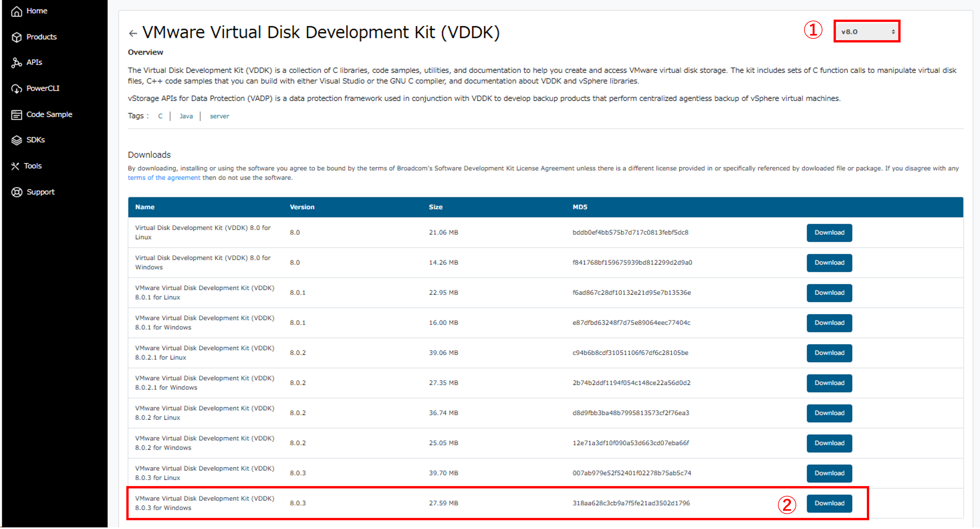Download VDDK 8.0.2.1 for Windows
The image size is (980, 529).
829,383
